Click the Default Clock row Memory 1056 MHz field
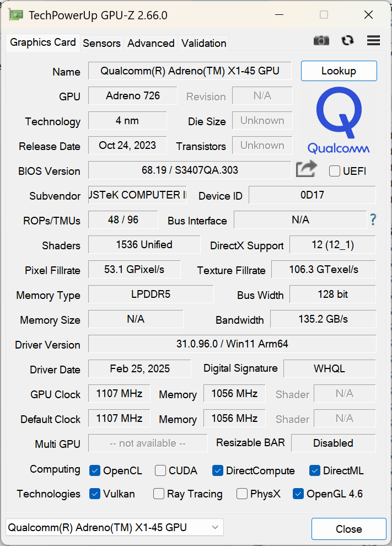The height and width of the screenshot is (546, 392). tap(234, 418)
